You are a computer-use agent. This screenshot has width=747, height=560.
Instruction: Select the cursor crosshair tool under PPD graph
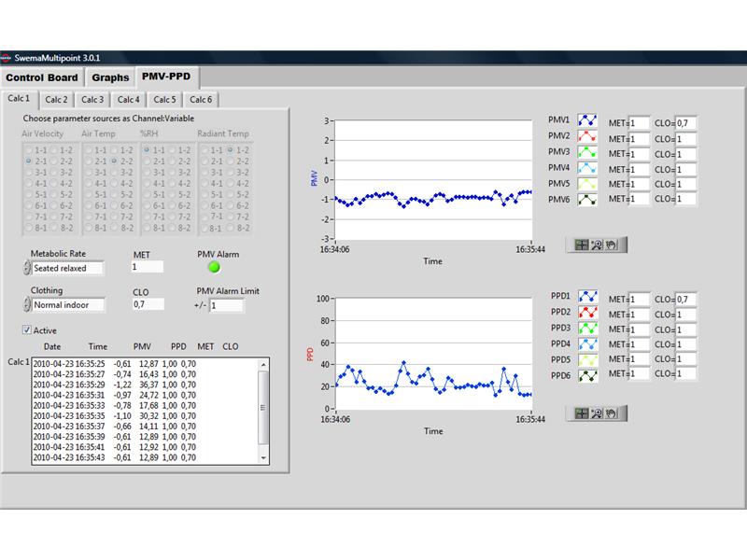[581, 413]
